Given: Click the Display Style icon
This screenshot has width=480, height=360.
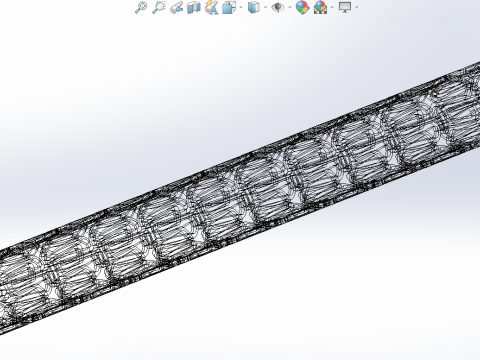Looking at the screenshot, I should [x=254, y=7].
